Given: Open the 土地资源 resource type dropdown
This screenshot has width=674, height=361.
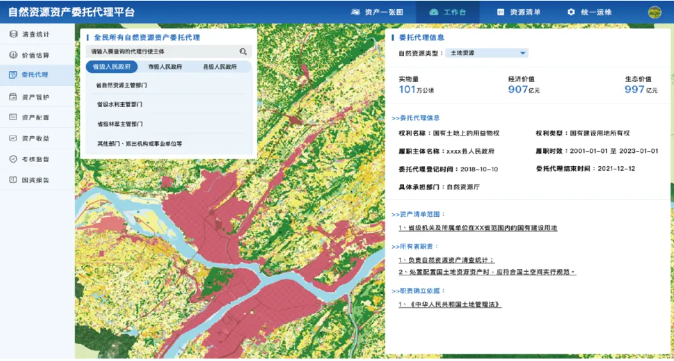Looking at the screenshot, I should click(x=487, y=53).
